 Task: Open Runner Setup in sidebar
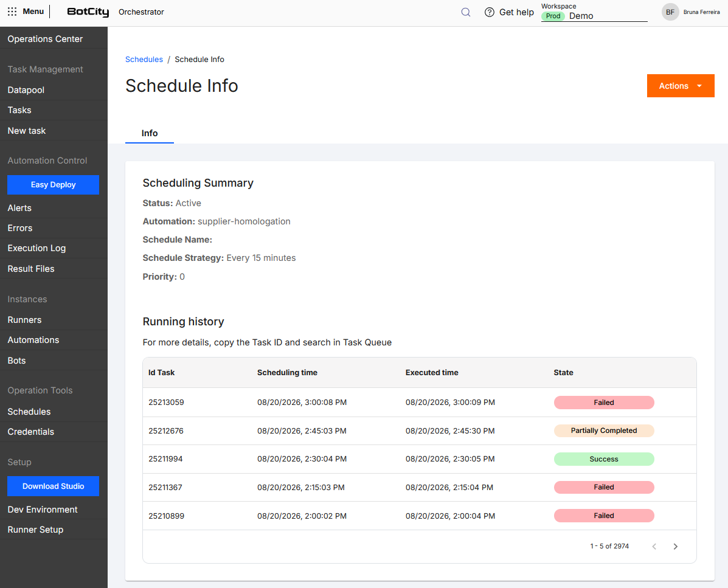click(x=35, y=530)
